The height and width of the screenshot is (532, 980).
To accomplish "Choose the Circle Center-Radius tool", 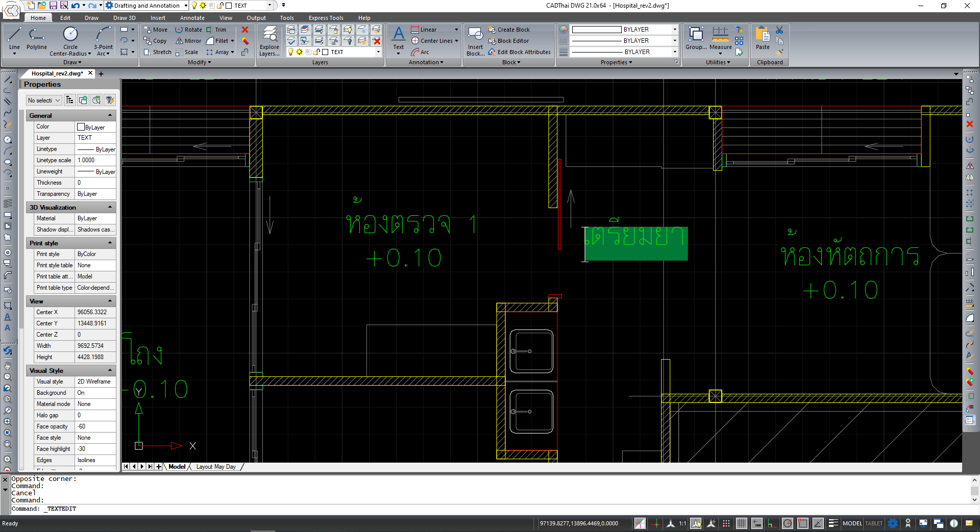I will (70, 41).
